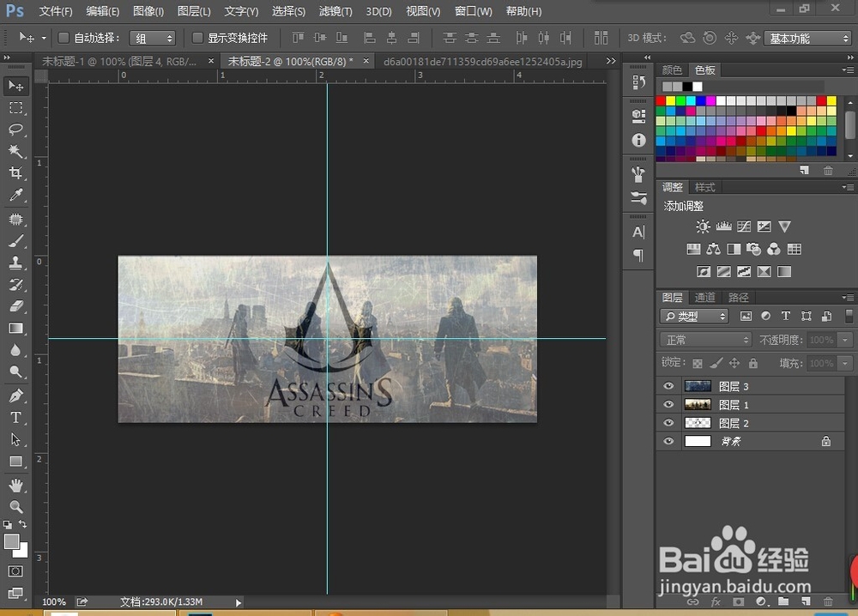Swap foreground and background colors
Screen dimensions: 858x616
(23, 524)
